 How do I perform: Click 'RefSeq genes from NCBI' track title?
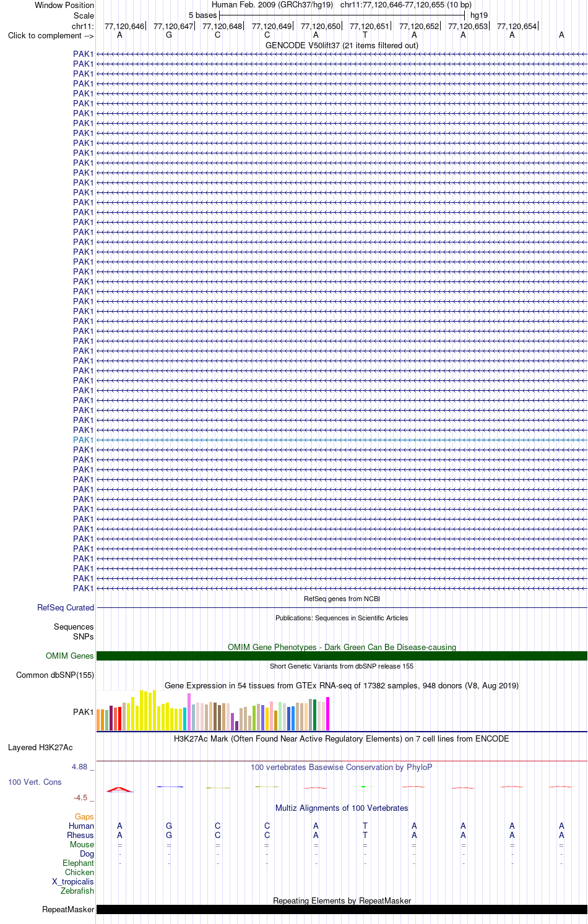[x=342, y=599]
